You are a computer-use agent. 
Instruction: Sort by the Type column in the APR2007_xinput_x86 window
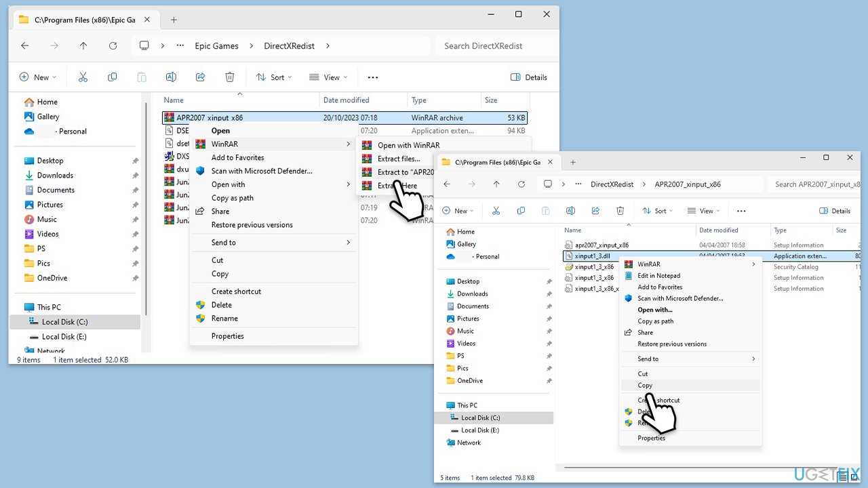click(x=781, y=230)
